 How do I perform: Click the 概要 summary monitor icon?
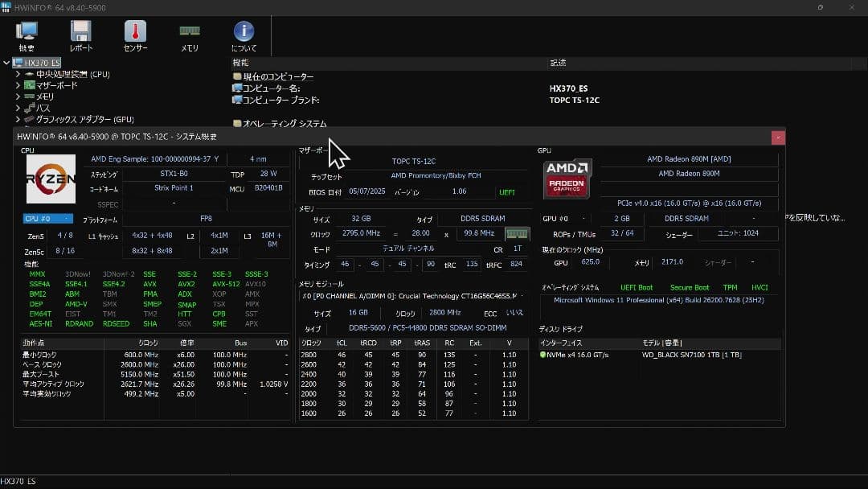click(27, 29)
